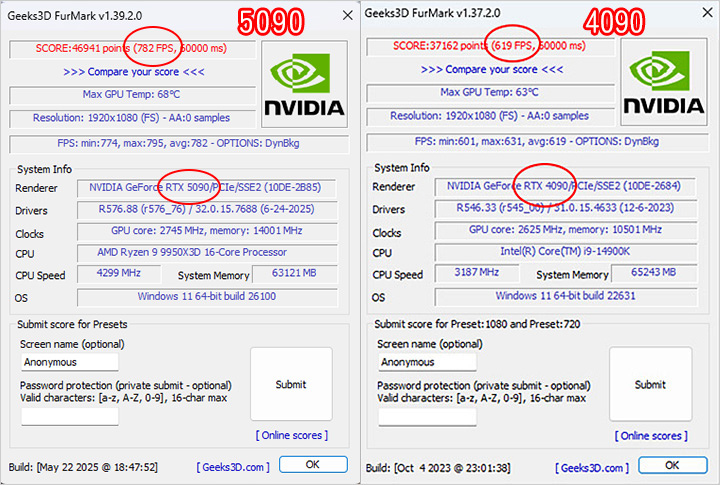The height and width of the screenshot is (485, 720).
Task: Click the Max GPU Temp: 63°C field
Action: point(490,93)
